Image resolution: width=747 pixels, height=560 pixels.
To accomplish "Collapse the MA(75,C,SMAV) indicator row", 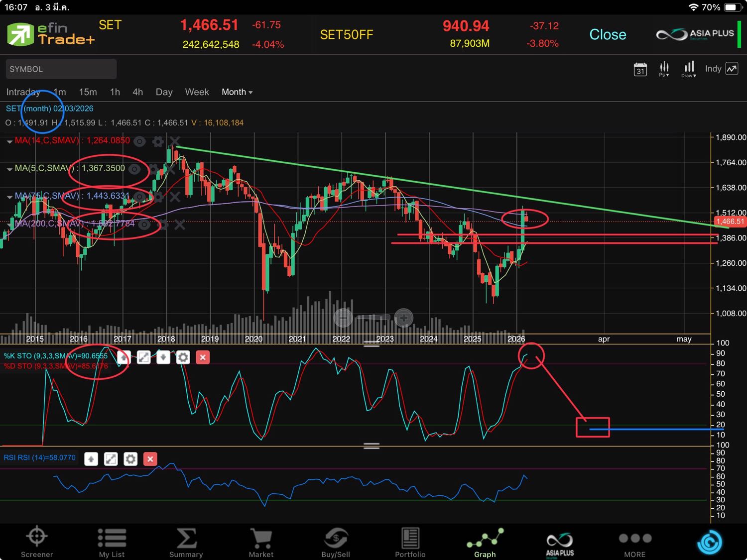I will (9, 197).
